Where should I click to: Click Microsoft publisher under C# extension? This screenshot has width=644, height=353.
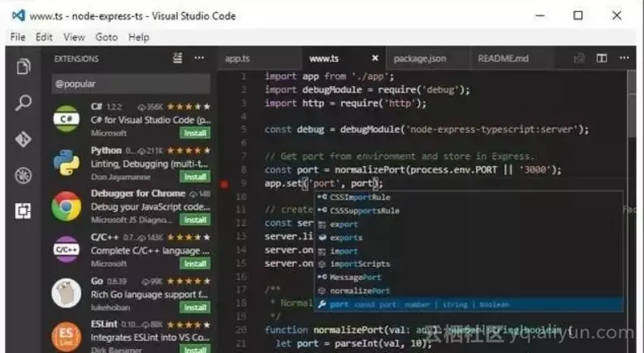[109, 133]
